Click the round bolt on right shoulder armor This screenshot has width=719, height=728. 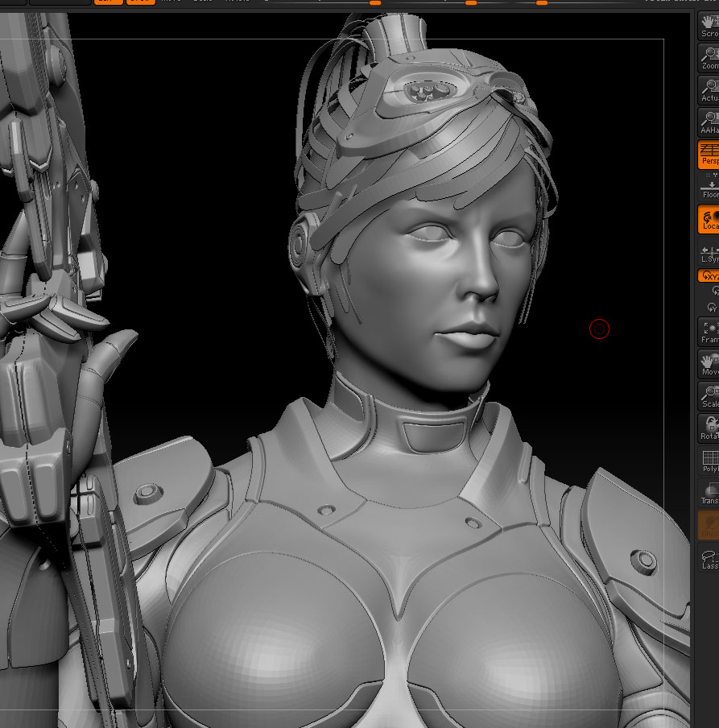click(x=644, y=560)
